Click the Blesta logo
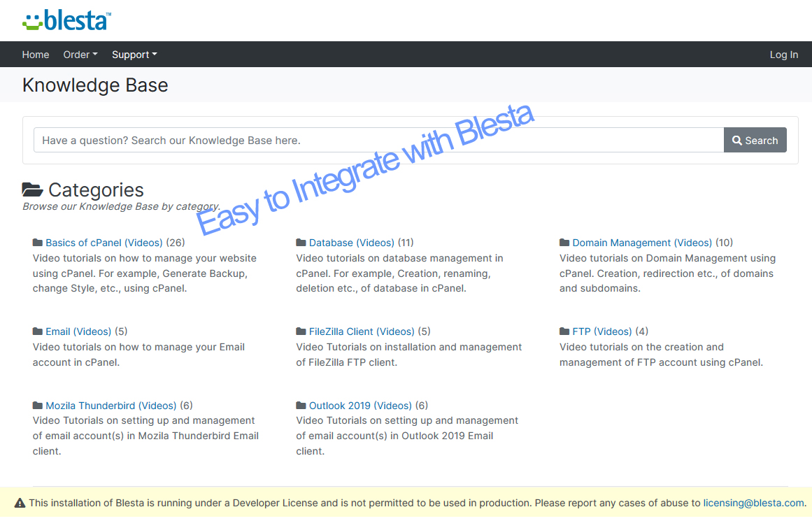Viewport: 812px width, 521px height. 67,21
